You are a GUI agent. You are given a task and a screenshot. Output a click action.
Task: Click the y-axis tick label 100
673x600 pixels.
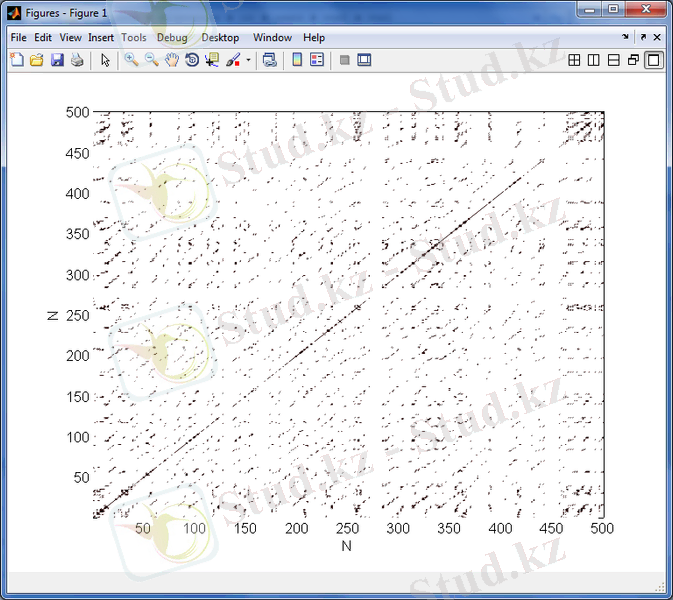(x=77, y=437)
